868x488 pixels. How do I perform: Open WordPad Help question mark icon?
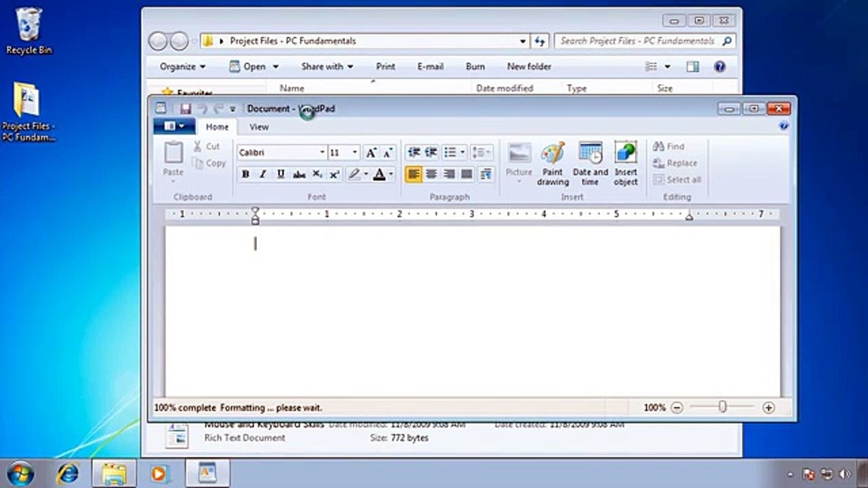point(784,126)
